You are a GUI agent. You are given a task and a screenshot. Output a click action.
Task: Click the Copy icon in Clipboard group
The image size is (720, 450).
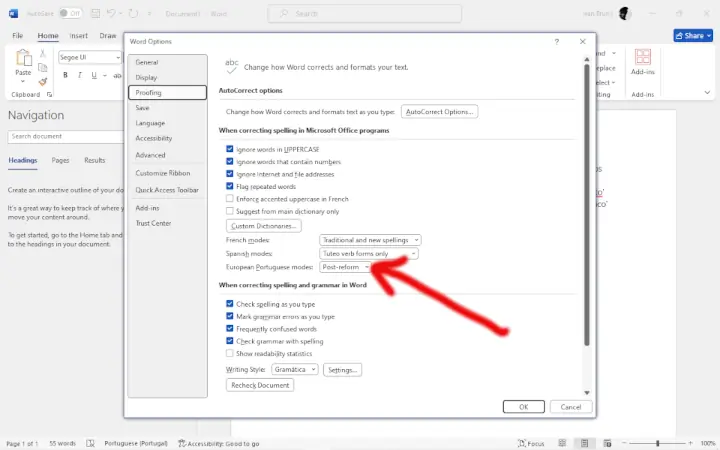[x=43, y=68]
